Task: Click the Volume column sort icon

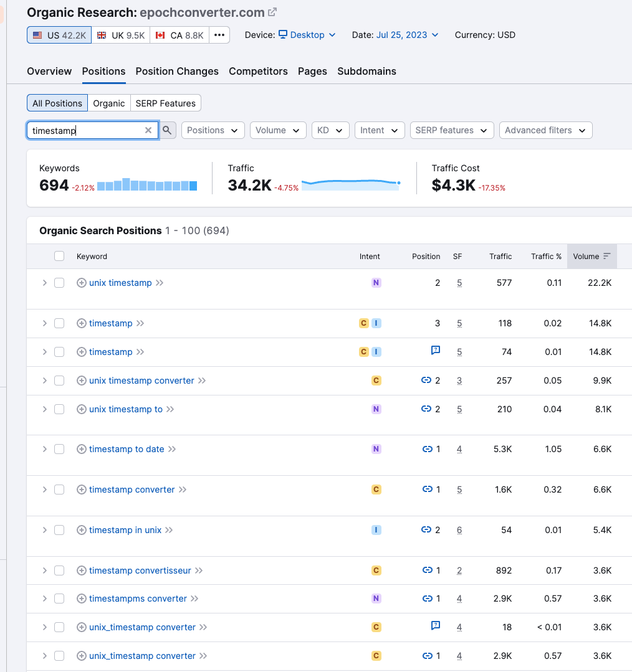Action: pyautogui.click(x=607, y=256)
